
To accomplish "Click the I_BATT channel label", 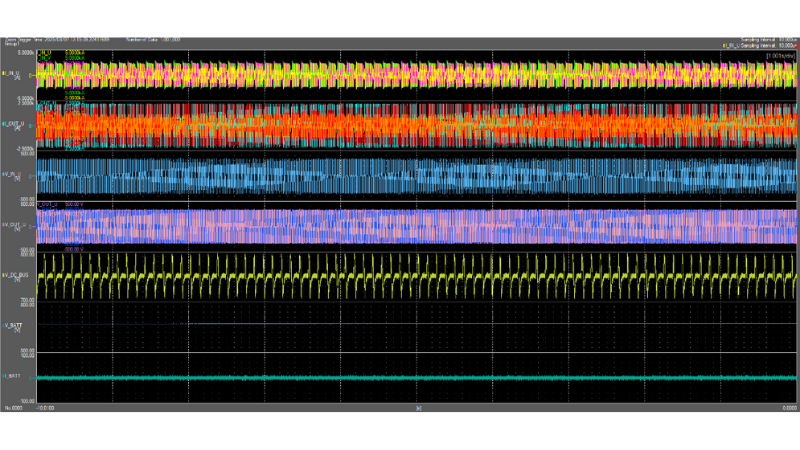I will pos(13,376).
